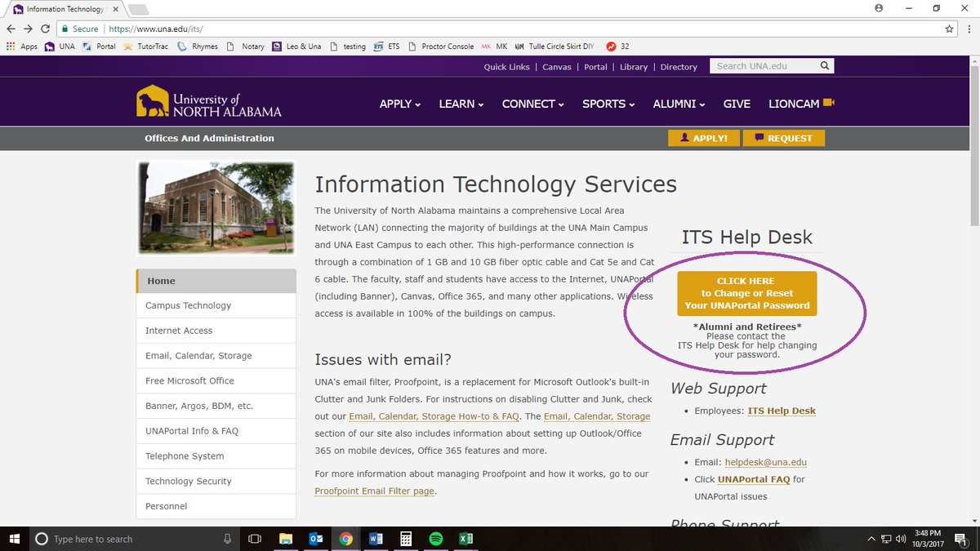This screenshot has width=980, height=551.
Task: Open the Internet Access sidebar item
Action: [x=216, y=331]
